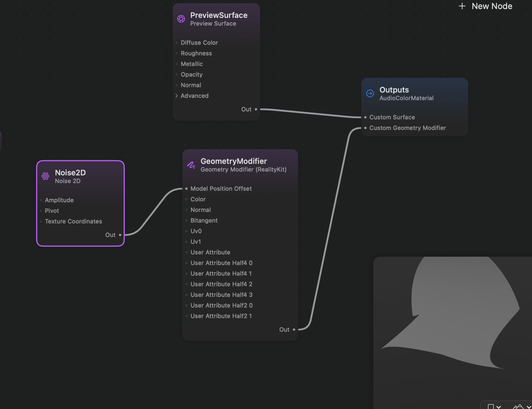
Task: Select the Outputs node title
Action: click(394, 90)
